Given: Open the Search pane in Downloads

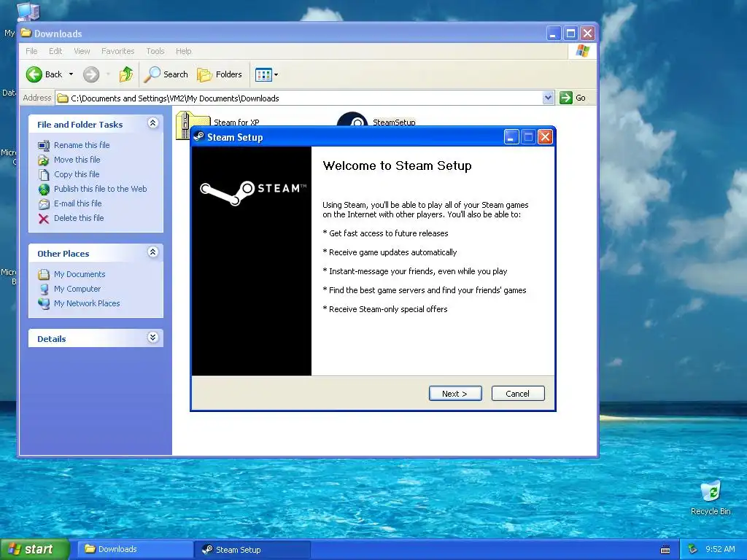Looking at the screenshot, I should pyautogui.click(x=166, y=74).
